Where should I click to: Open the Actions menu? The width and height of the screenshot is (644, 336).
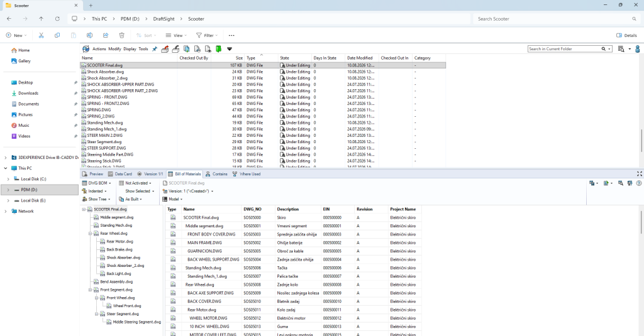(99, 49)
